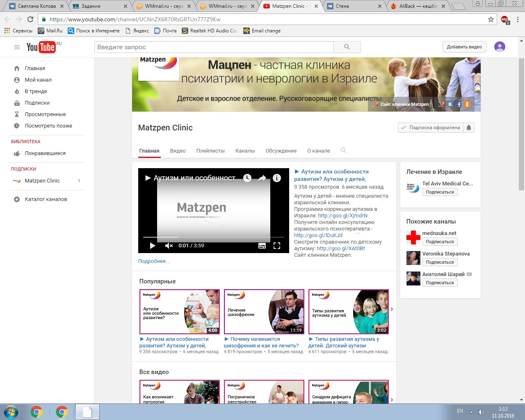Click the YouTube logo
Image resolution: width=525 pixels, height=420 pixels.
pos(41,47)
